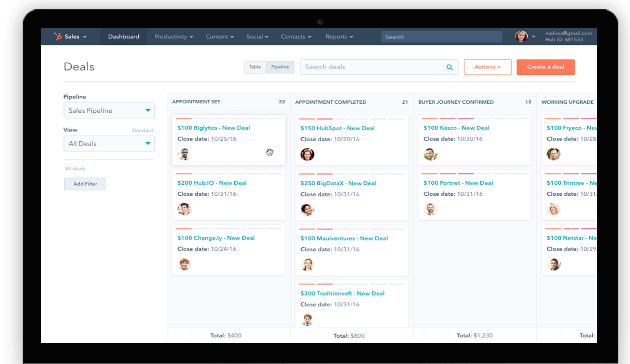The image size is (630, 364).
Task: Click the Total: $400 column footer
Action: [x=226, y=335]
